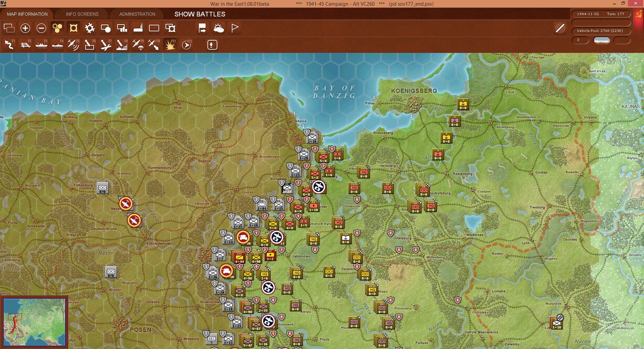Click the up-arrow box toolbar icon
This screenshot has height=349, width=644.
click(212, 45)
